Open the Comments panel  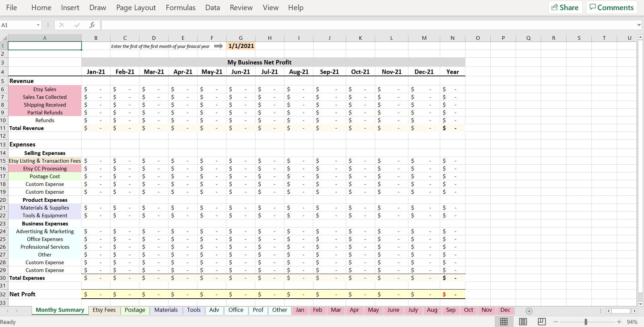611,7
